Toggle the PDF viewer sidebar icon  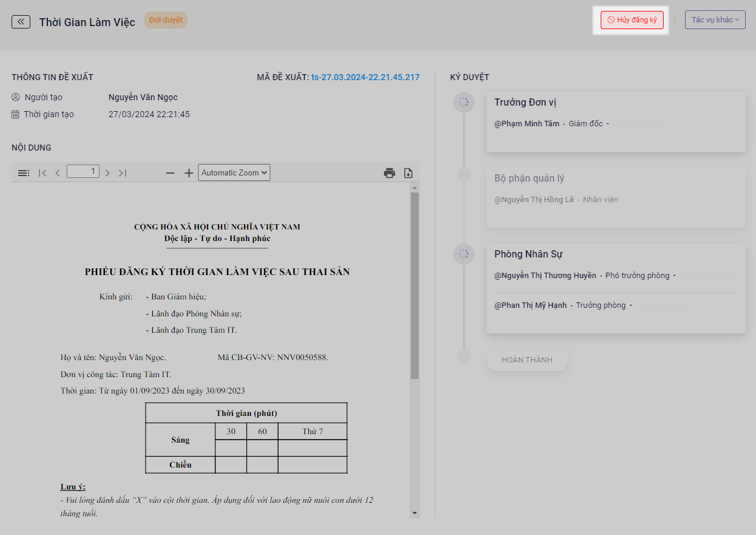pos(24,173)
